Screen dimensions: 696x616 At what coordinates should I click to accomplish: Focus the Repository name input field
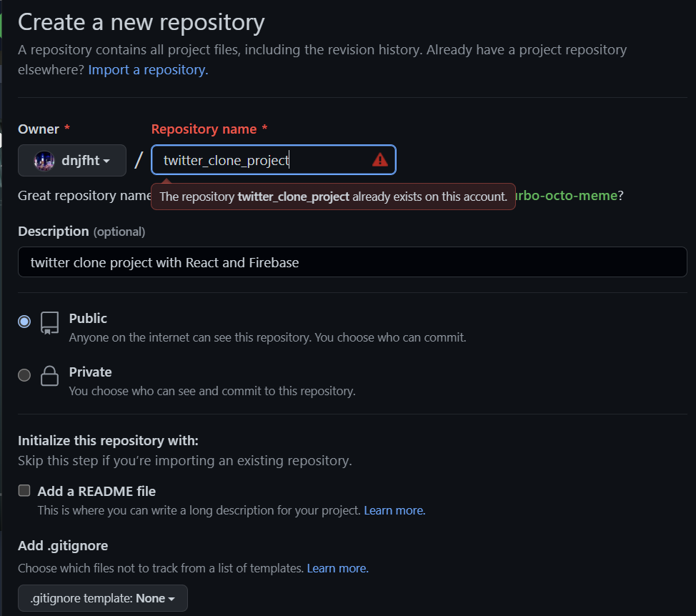coord(274,160)
